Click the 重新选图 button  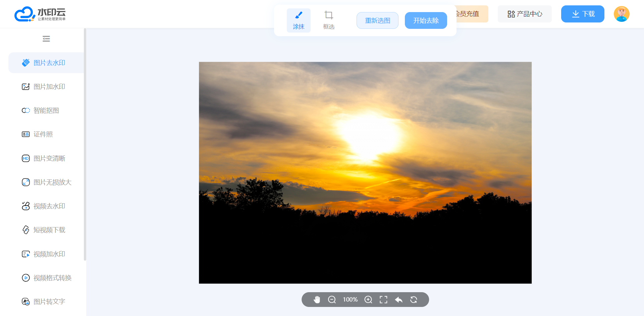377,20
